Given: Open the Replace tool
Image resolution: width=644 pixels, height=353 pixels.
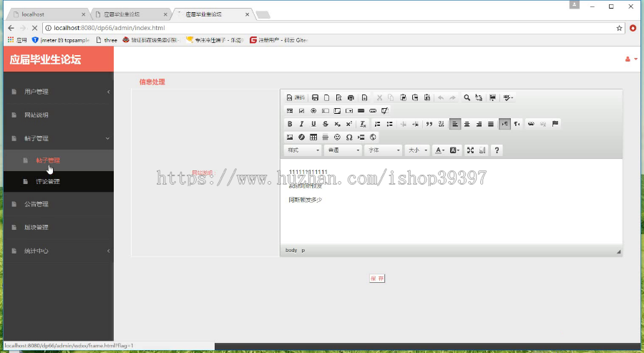Looking at the screenshot, I should coord(479,98).
